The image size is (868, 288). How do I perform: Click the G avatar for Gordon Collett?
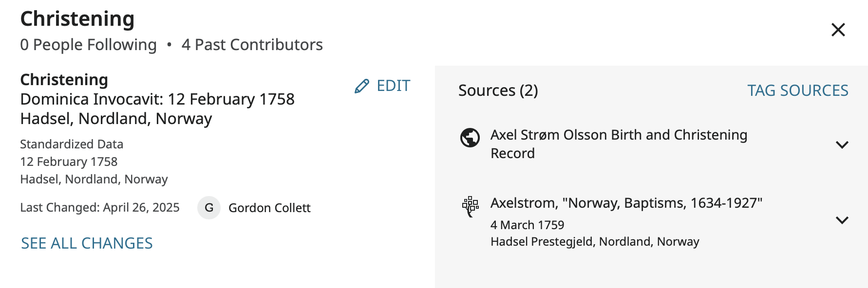209,208
